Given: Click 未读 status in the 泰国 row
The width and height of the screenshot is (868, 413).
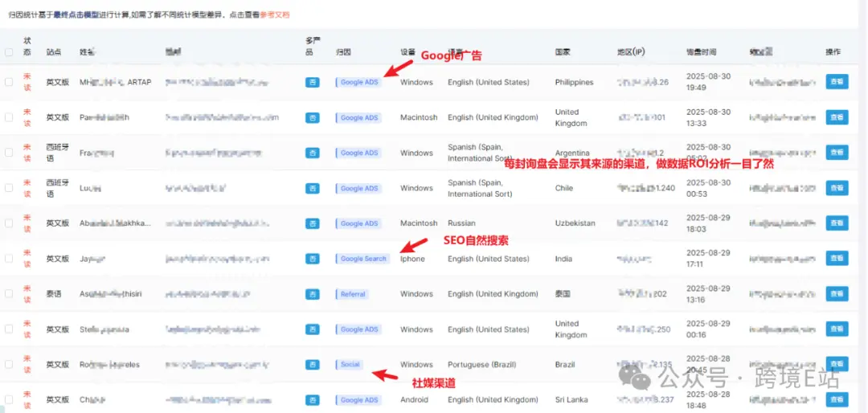Looking at the screenshot, I should (27, 294).
